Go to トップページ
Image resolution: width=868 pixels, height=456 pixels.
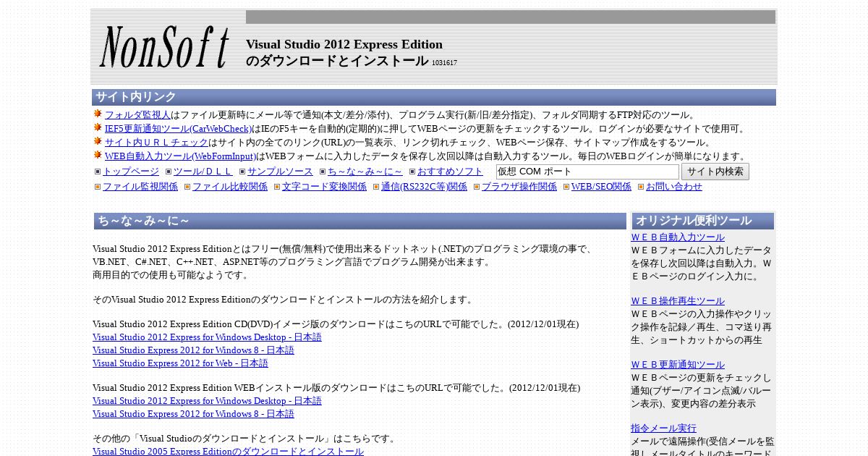[x=131, y=172]
